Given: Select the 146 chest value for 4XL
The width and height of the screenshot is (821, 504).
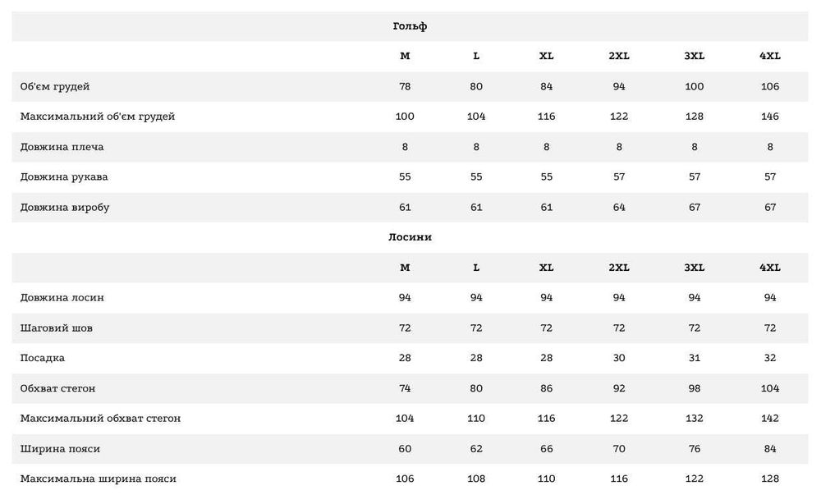Looking at the screenshot, I should tap(770, 117).
